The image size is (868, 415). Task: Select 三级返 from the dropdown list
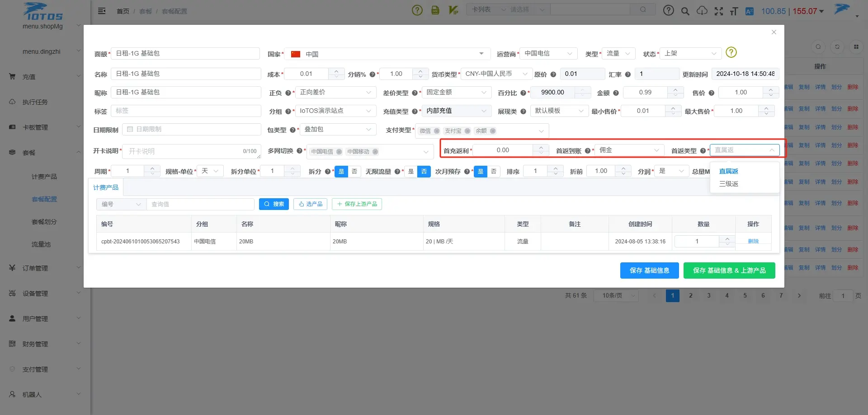click(x=729, y=184)
